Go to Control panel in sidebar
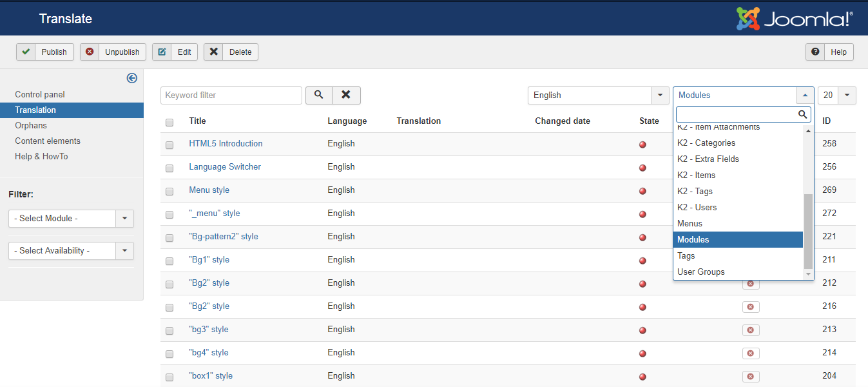This screenshot has height=387, width=868. coord(40,94)
